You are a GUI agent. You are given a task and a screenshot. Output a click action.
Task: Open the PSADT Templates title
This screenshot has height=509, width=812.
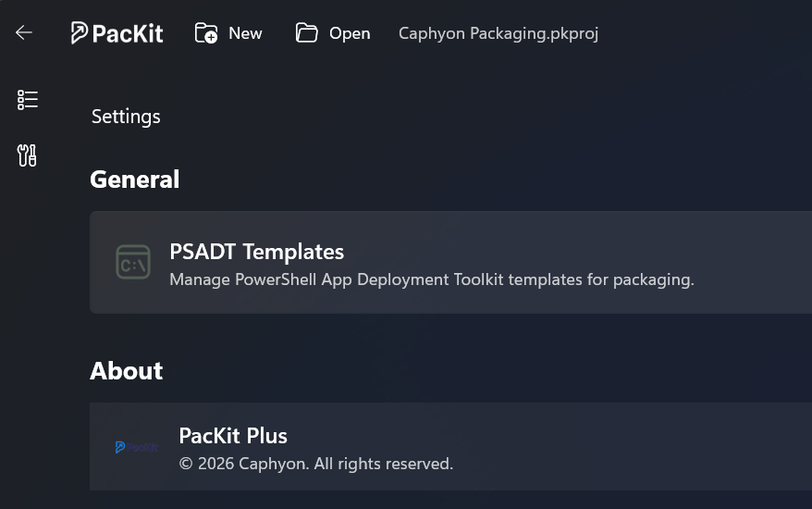tap(257, 252)
